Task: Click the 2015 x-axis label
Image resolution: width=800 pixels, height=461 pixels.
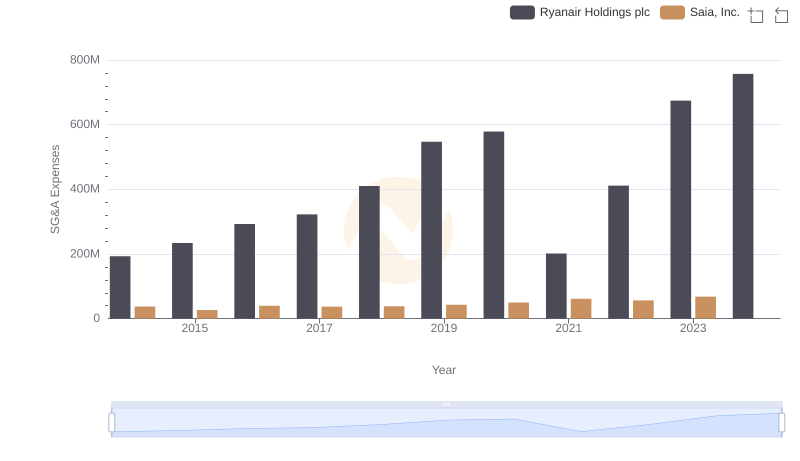Action: [194, 328]
